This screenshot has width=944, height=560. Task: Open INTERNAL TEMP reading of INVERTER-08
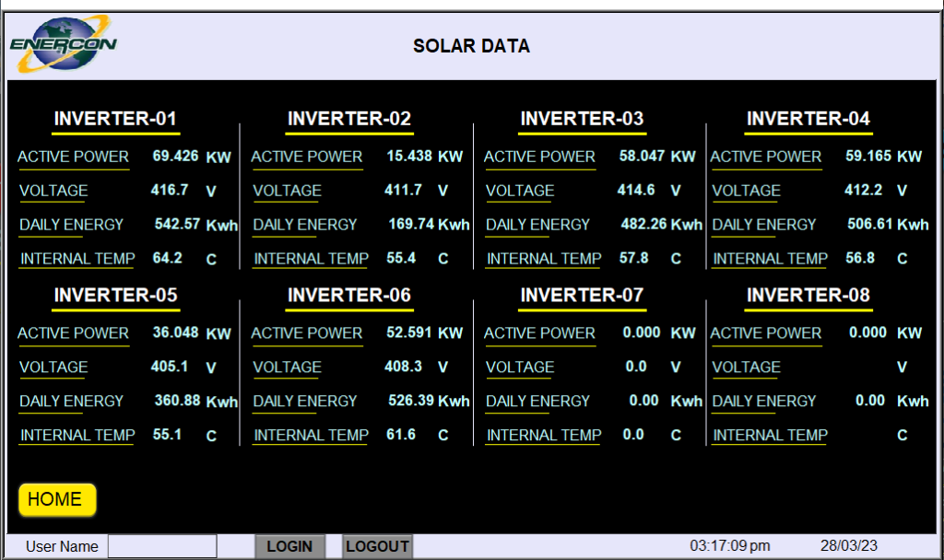770,435
